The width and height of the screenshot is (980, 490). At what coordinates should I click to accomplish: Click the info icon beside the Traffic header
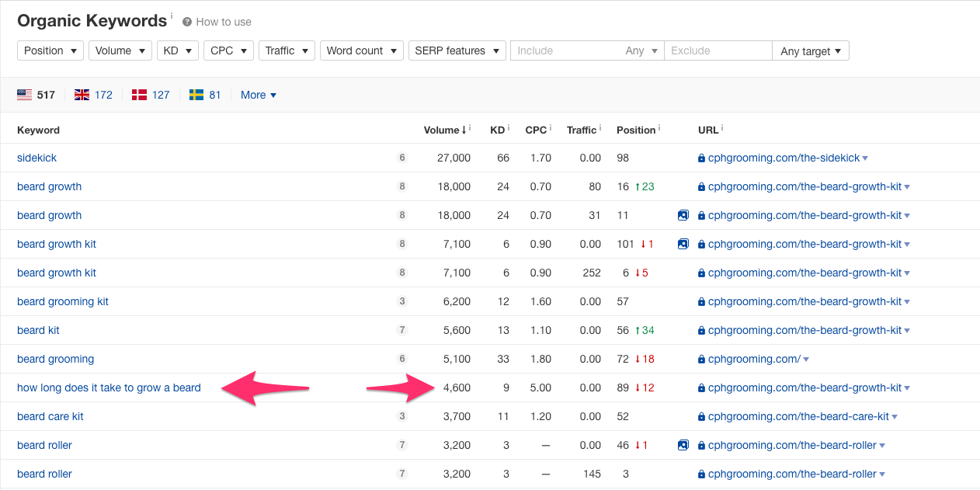600,127
